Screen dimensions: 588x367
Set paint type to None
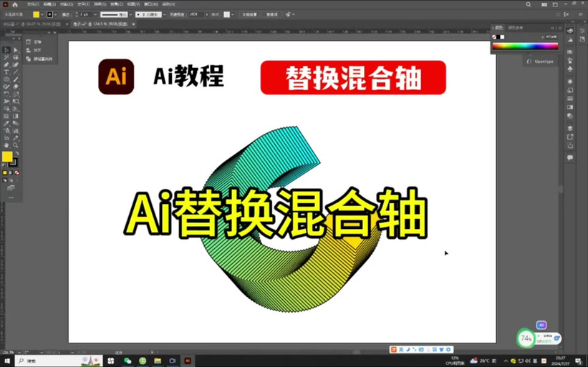tap(17, 172)
